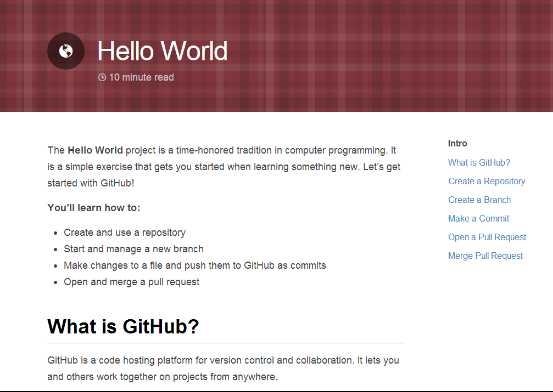Open the 'Make a Commit' sidebar link
Viewport: 553px width, 392px height.
coord(479,219)
